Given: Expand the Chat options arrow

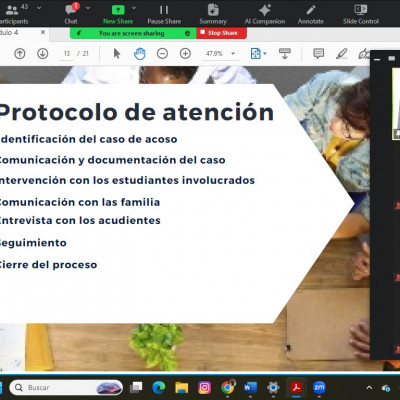Looking at the screenshot, I should [x=88, y=7].
